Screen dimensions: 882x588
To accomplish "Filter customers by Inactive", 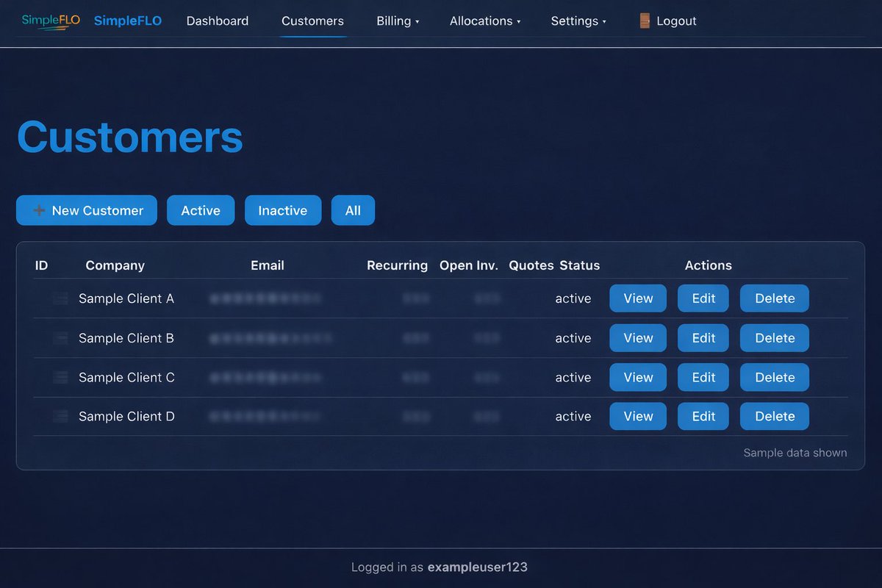I will [283, 210].
